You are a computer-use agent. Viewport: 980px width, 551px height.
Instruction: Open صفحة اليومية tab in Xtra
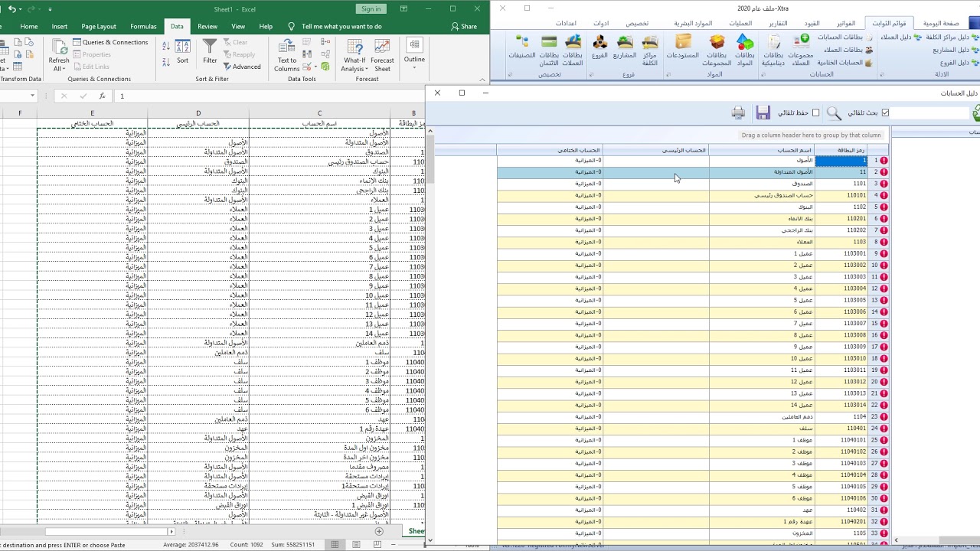point(941,24)
